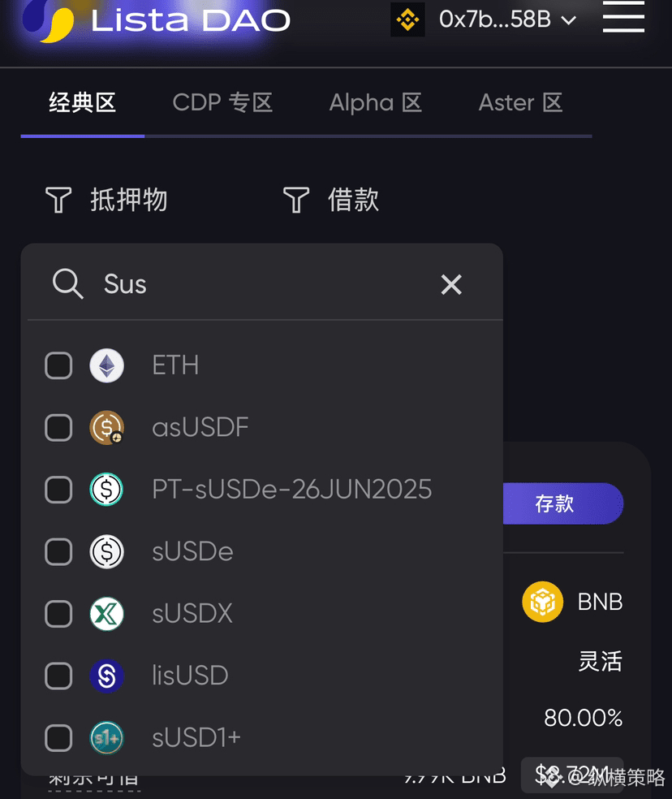The image size is (672, 799).
Task: Open the hamburger menu
Action: [x=623, y=16]
